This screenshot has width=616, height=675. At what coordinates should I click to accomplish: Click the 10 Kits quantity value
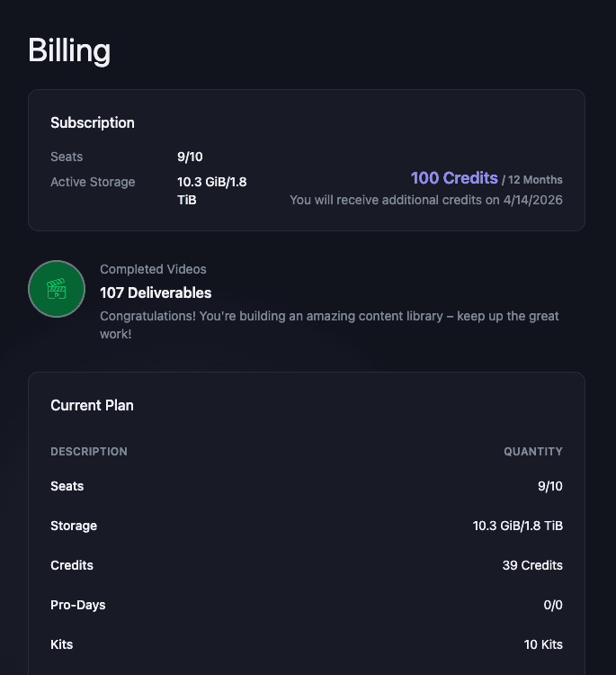click(542, 644)
